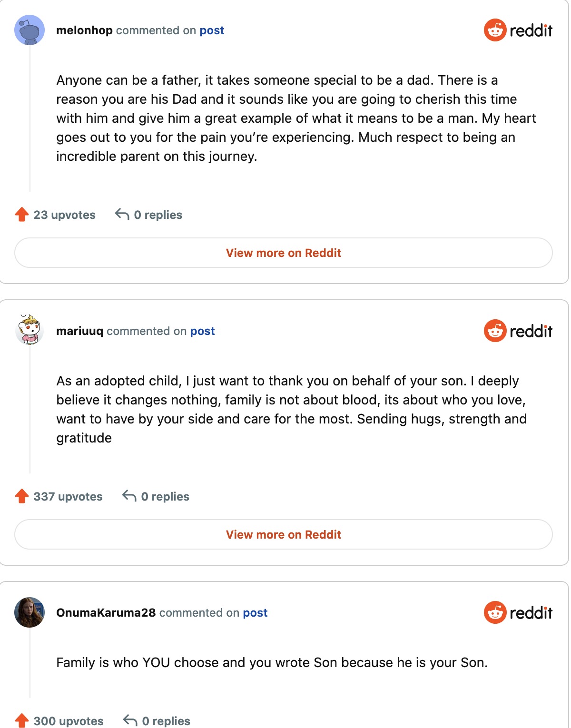Image resolution: width=571 pixels, height=728 pixels.
Task: Click Reddit logo on OnumaKaruma28's comment
Action: [518, 612]
